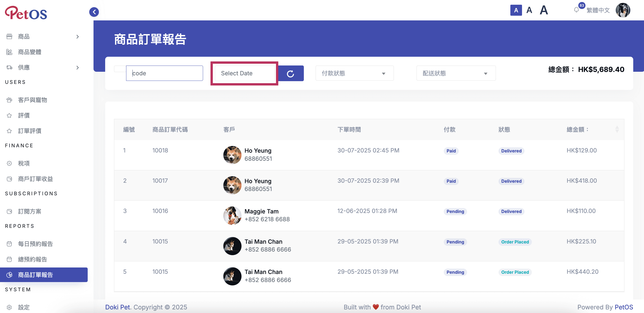
Task: Go to 客戶與寵物 page
Action: tap(33, 100)
